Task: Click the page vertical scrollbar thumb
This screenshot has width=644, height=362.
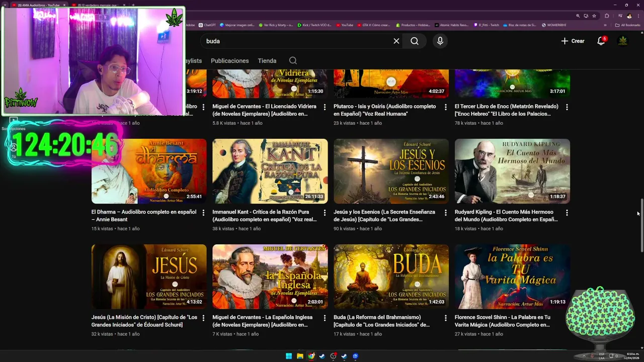Action: point(641,226)
